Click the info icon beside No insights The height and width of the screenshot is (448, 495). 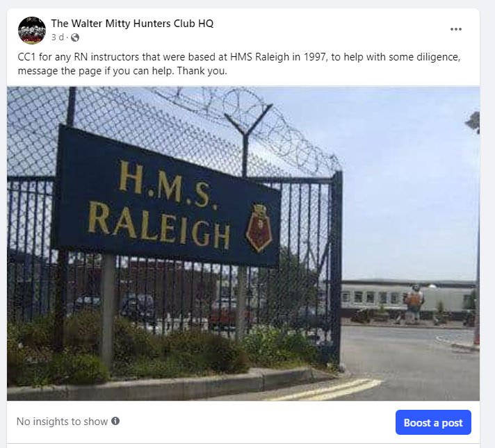(115, 421)
